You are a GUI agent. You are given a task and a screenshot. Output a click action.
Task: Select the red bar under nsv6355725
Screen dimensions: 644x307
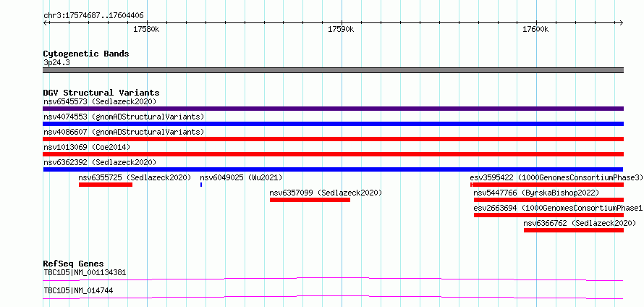coord(106,185)
